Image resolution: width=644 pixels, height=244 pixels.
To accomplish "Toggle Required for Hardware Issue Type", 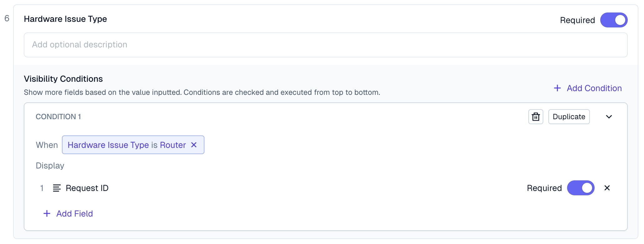I will coord(613,20).
